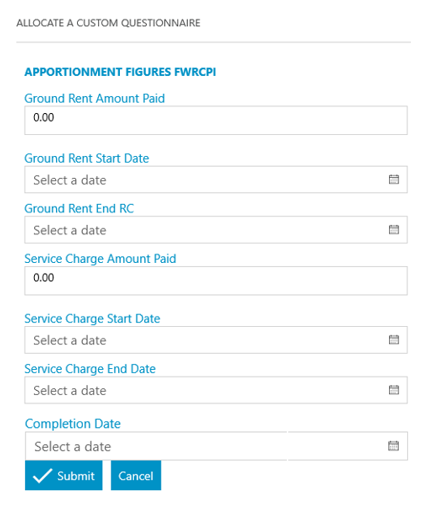Open calendar picker for Ground Rent End RC
The width and height of the screenshot is (427, 506).
coord(394,230)
